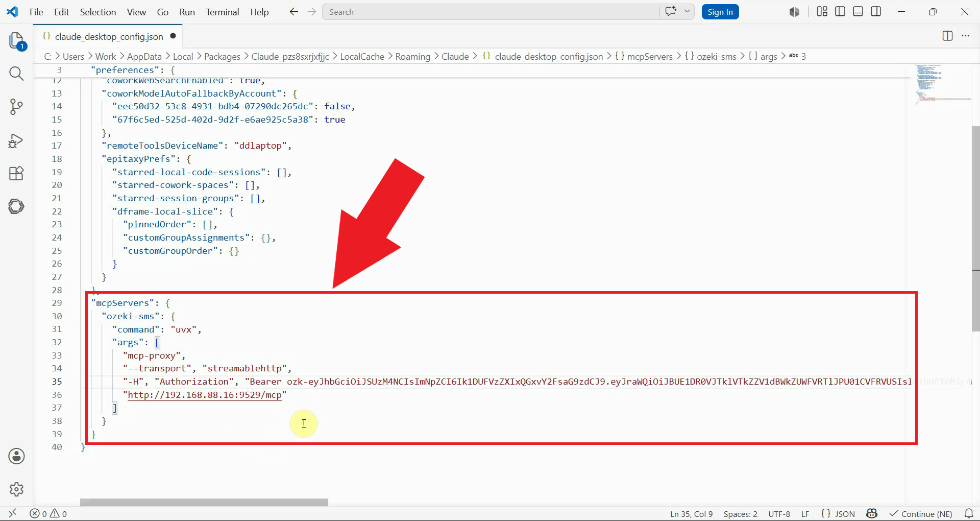Click the Customize Layout icon
The height and width of the screenshot is (521, 980).
822,12
